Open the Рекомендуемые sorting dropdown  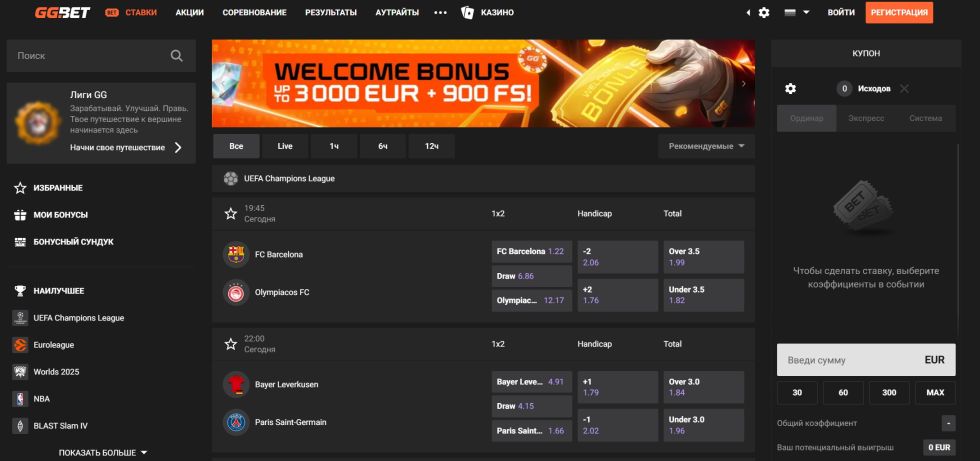706,146
